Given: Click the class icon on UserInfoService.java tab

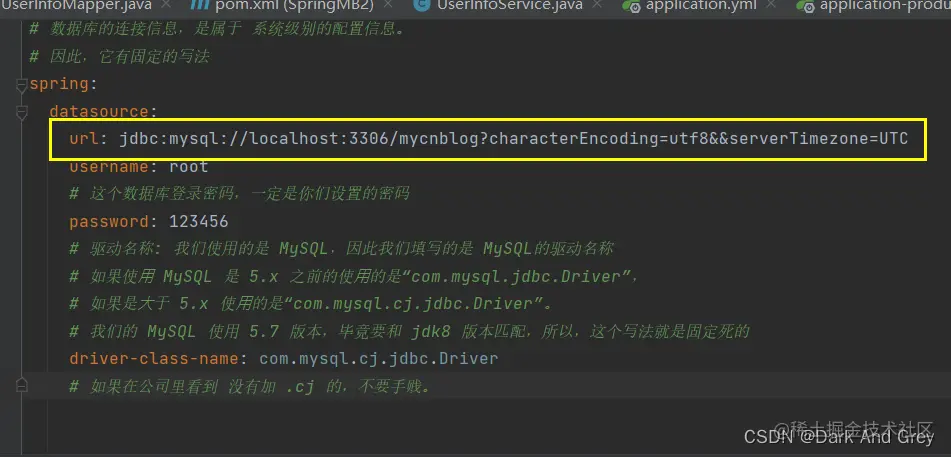Looking at the screenshot, I should (x=421, y=5).
